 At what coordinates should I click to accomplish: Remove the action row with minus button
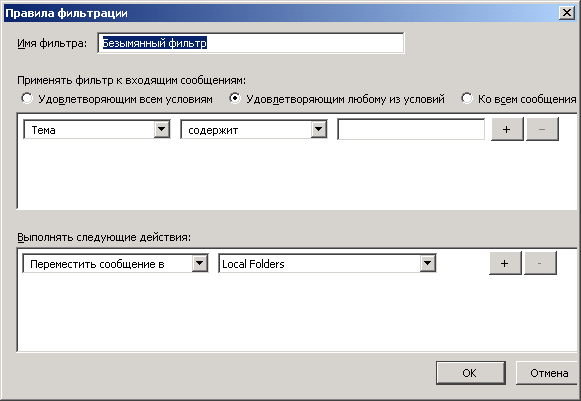[x=540, y=264]
